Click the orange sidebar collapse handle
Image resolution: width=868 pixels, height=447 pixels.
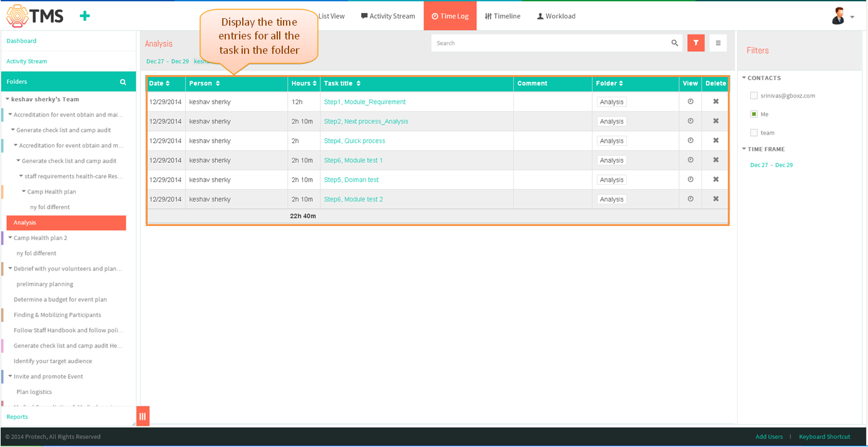pyautogui.click(x=143, y=416)
